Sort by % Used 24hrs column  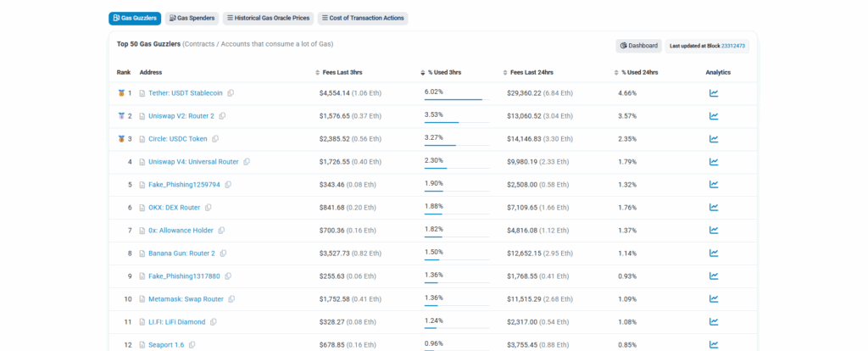click(x=636, y=73)
